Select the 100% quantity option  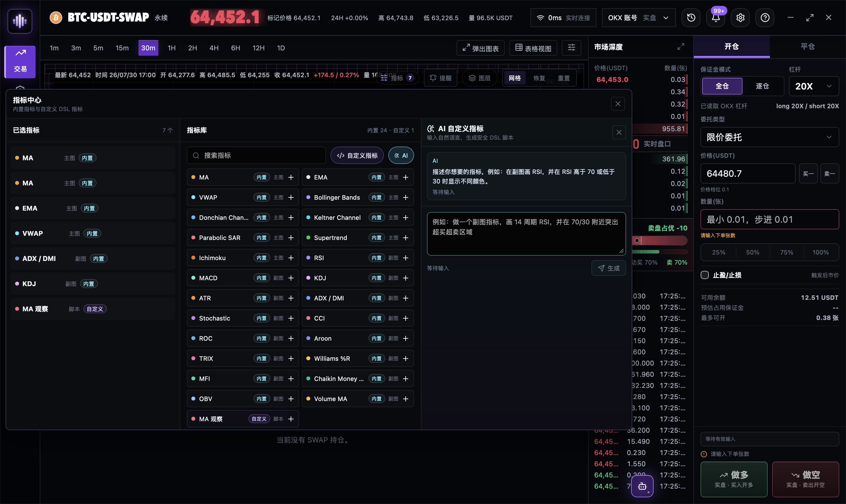click(x=821, y=252)
